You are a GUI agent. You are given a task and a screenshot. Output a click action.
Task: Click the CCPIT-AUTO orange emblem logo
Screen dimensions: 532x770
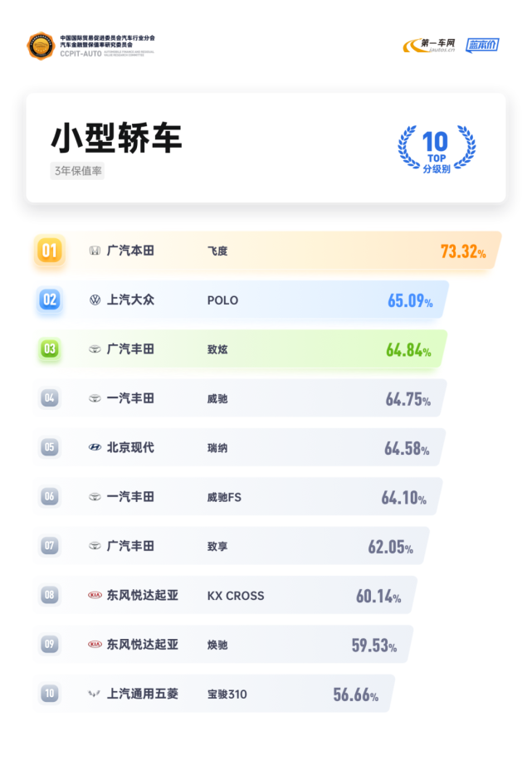click(x=41, y=46)
